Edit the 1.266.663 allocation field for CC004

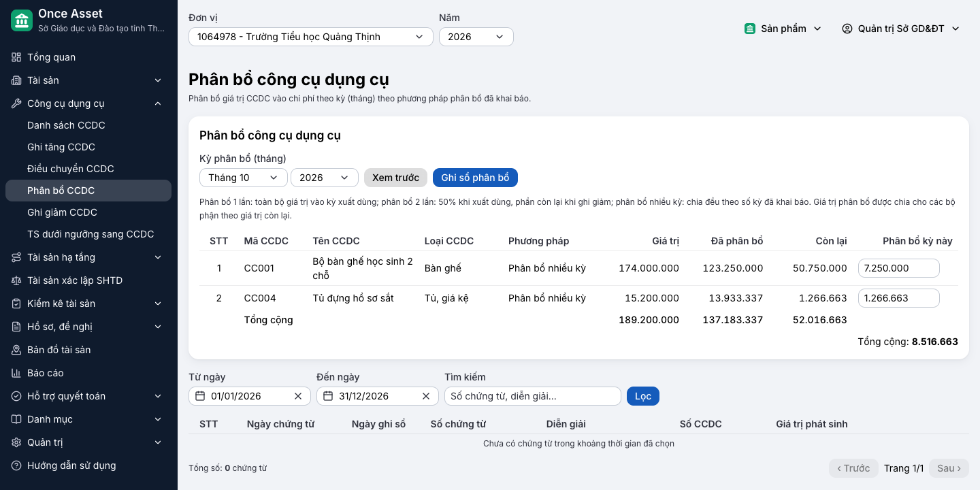tap(898, 298)
